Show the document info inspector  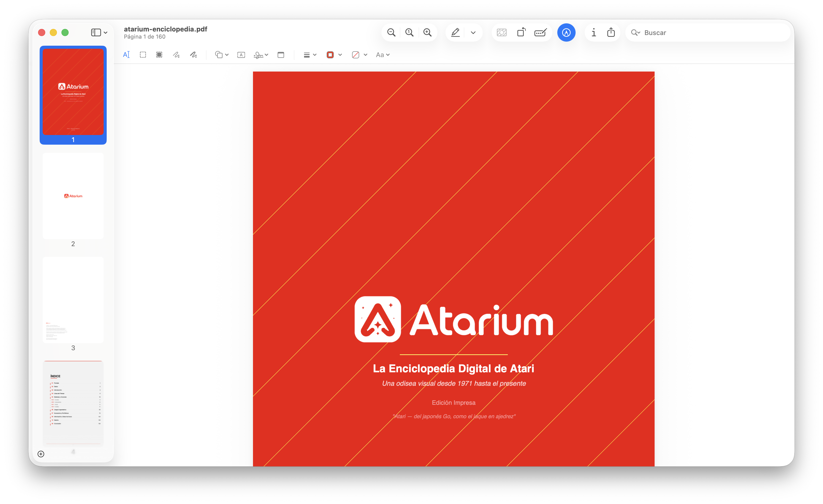click(x=594, y=32)
